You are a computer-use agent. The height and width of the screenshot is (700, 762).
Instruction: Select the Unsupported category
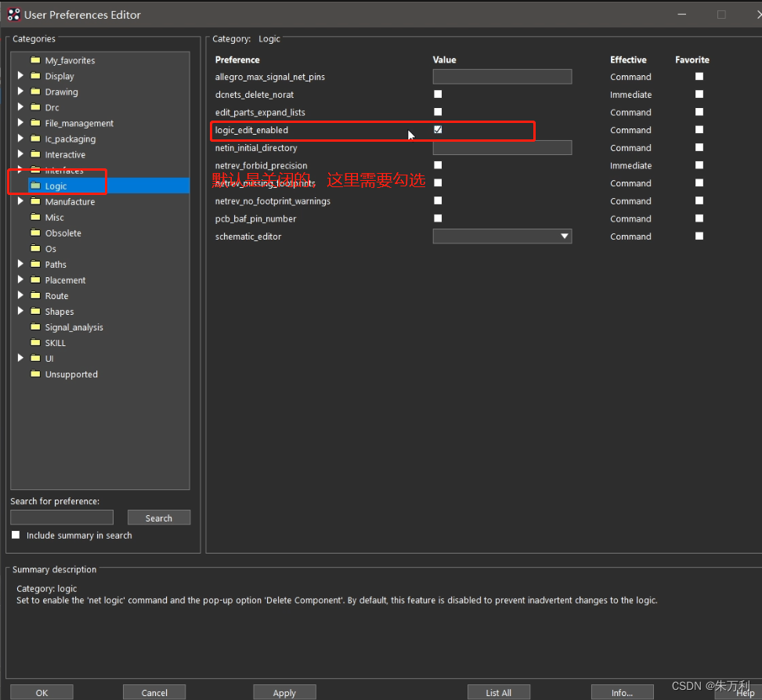[x=71, y=374]
